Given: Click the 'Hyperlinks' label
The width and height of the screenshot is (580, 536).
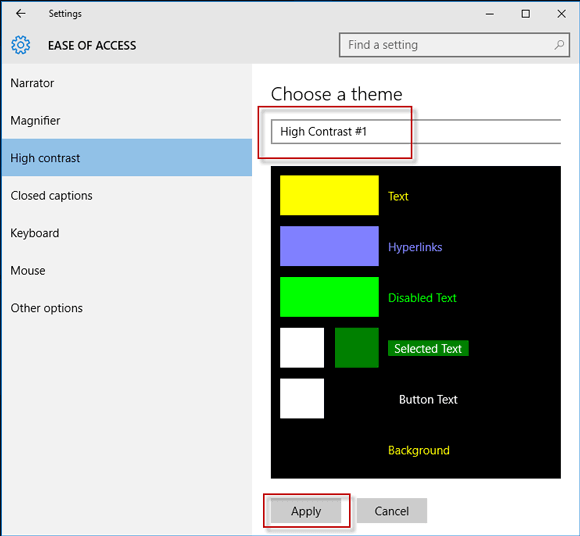Looking at the screenshot, I should [x=415, y=247].
